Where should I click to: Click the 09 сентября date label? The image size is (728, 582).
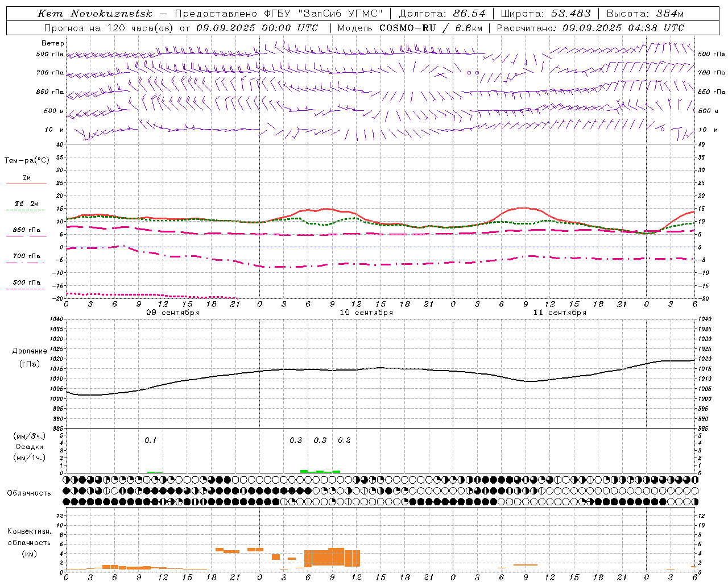click(173, 313)
